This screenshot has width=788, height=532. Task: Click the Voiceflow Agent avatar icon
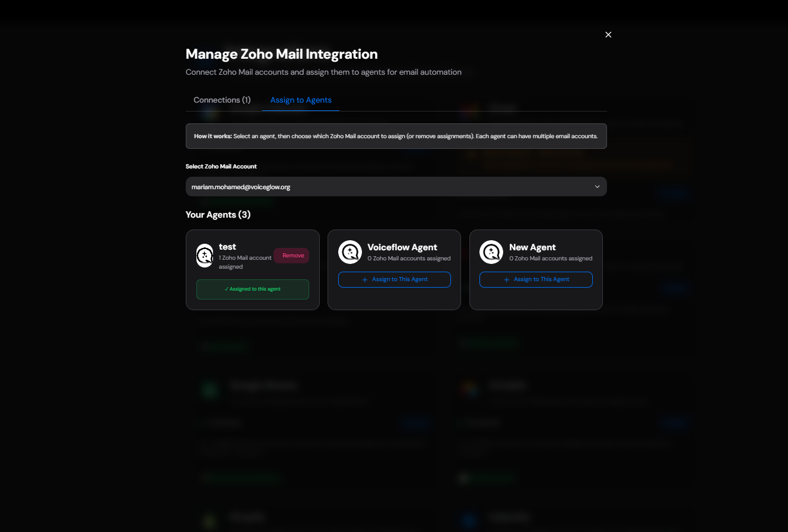(x=350, y=252)
